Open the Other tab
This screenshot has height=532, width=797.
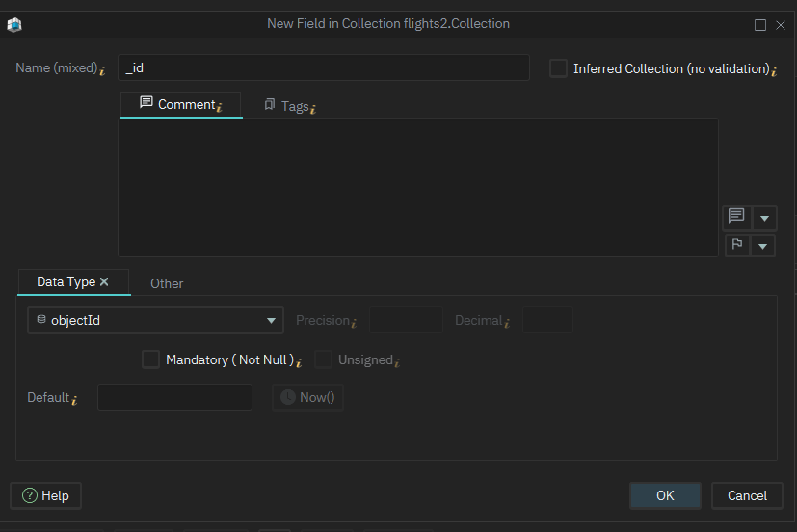coord(167,283)
